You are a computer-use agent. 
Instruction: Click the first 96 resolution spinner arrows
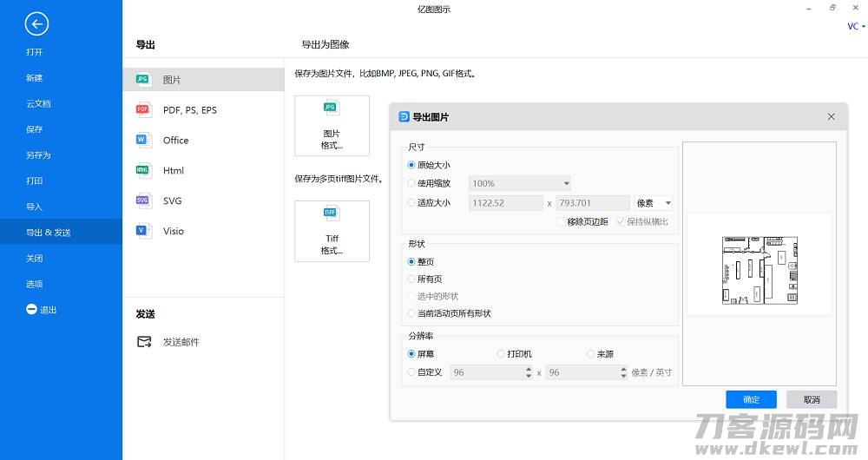[x=529, y=372]
